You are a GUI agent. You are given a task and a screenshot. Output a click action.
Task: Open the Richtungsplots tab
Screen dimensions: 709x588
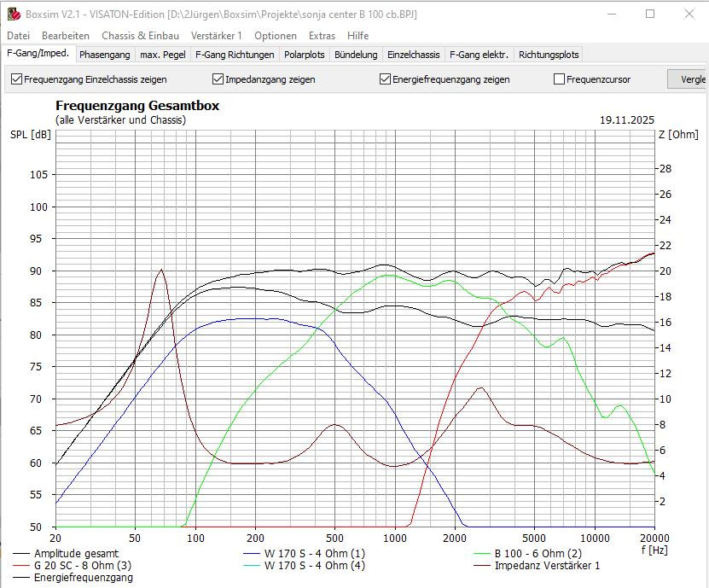pos(549,55)
